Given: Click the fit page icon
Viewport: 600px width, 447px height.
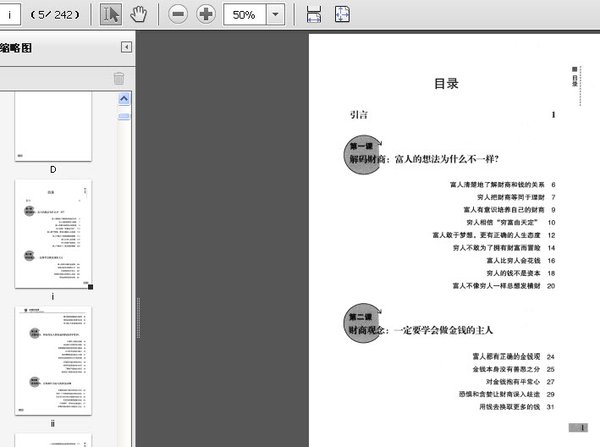Looking at the screenshot, I should point(342,15).
